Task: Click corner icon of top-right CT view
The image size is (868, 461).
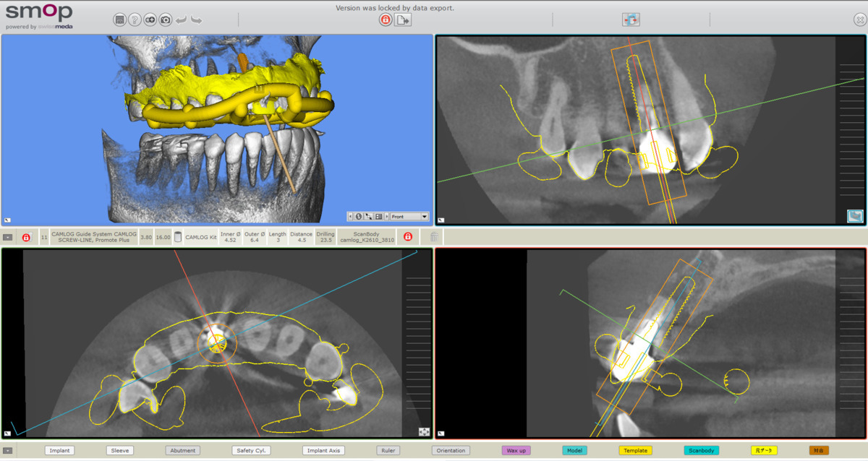Action: (x=441, y=220)
